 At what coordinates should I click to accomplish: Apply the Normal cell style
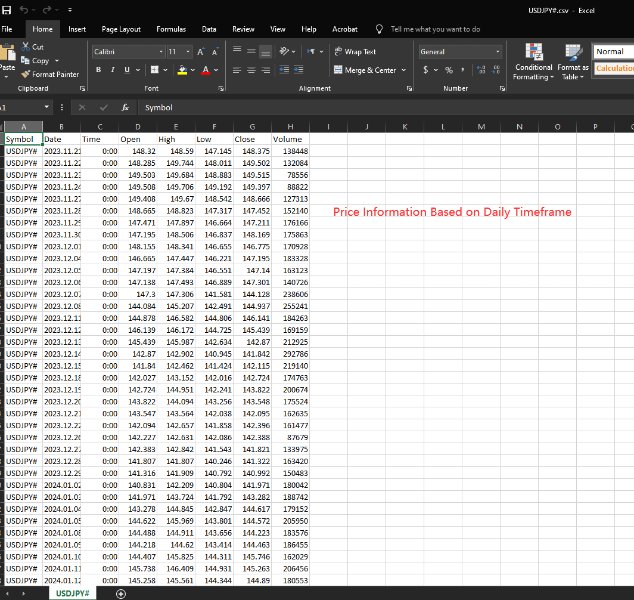coord(611,51)
